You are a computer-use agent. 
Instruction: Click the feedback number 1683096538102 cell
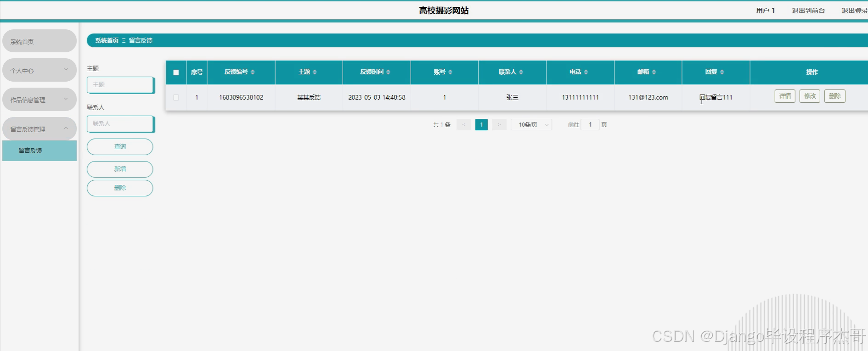[241, 97]
